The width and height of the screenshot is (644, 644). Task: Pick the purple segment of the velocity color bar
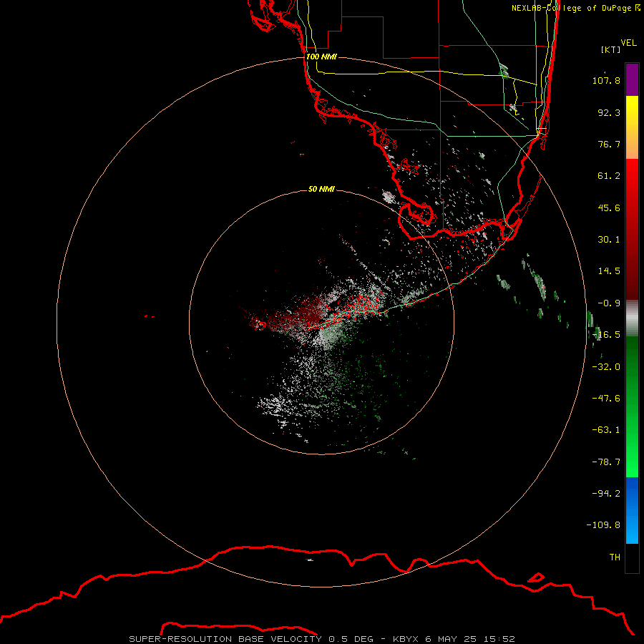(x=632, y=79)
